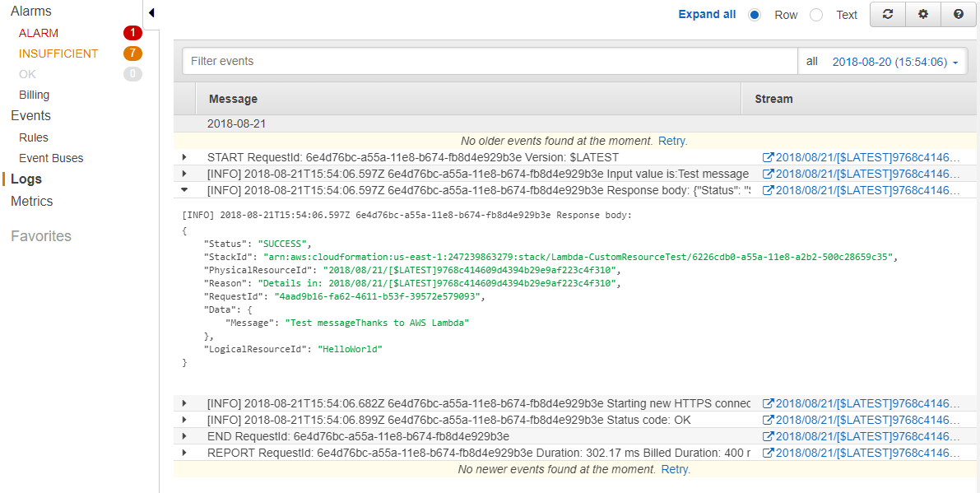
Task: Select the Row display radio button
Action: point(755,14)
